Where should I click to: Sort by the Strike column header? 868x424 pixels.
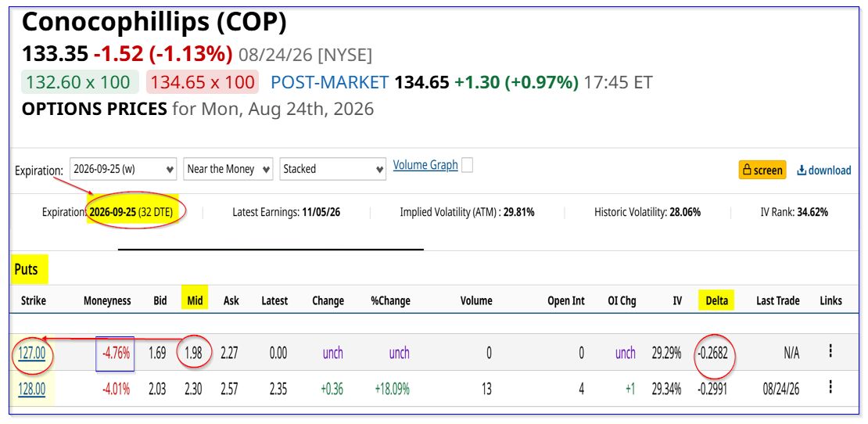click(x=33, y=300)
